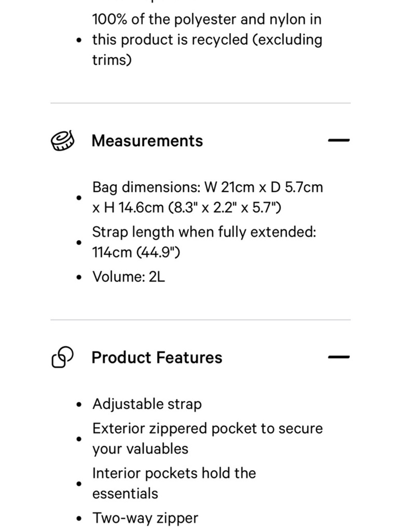Click the Adjustable strap feature

pyautogui.click(x=147, y=404)
